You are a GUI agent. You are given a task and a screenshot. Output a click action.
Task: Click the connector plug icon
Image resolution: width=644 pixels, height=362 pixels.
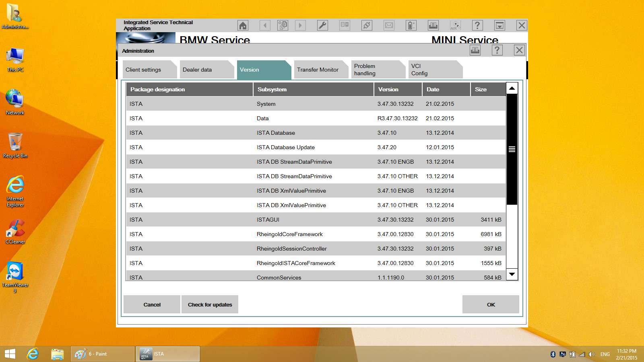367,25
